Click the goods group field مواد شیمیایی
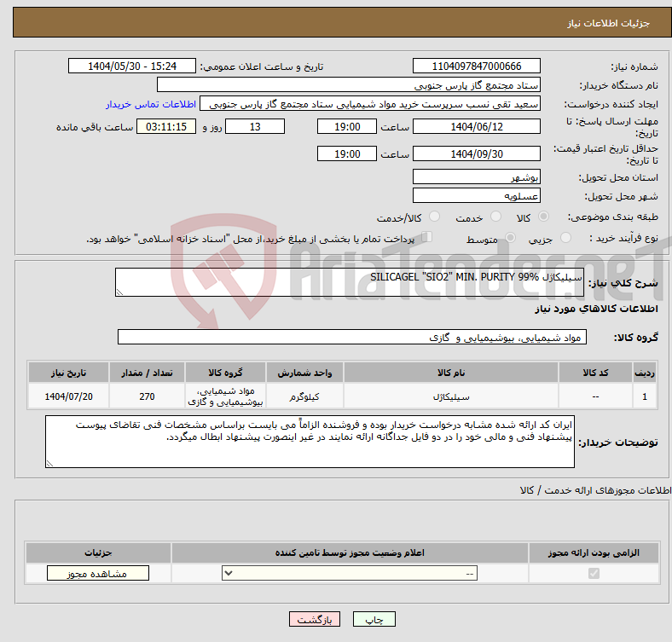Screen dimensions: 672x642 [352, 337]
